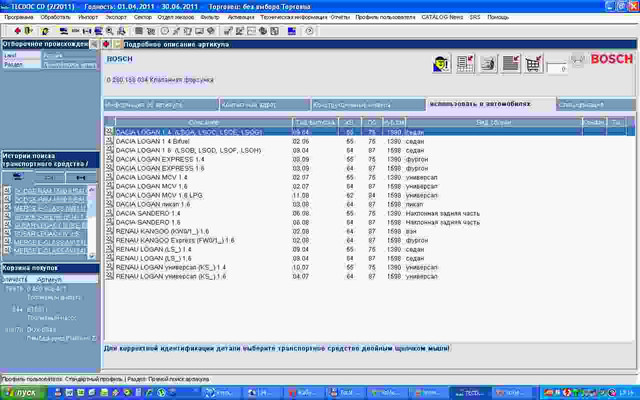
Task: Click the Описание column header
Action: point(204,122)
